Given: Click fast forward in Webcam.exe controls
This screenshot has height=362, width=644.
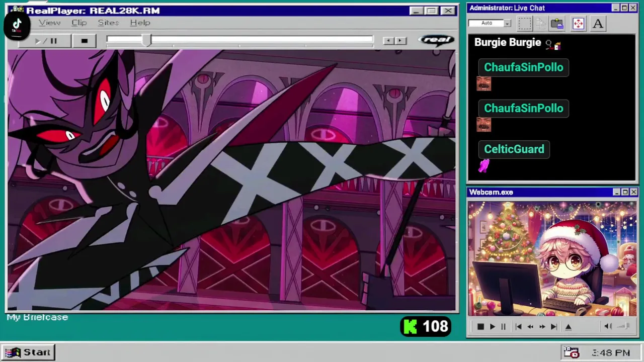Looking at the screenshot, I should point(542,327).
